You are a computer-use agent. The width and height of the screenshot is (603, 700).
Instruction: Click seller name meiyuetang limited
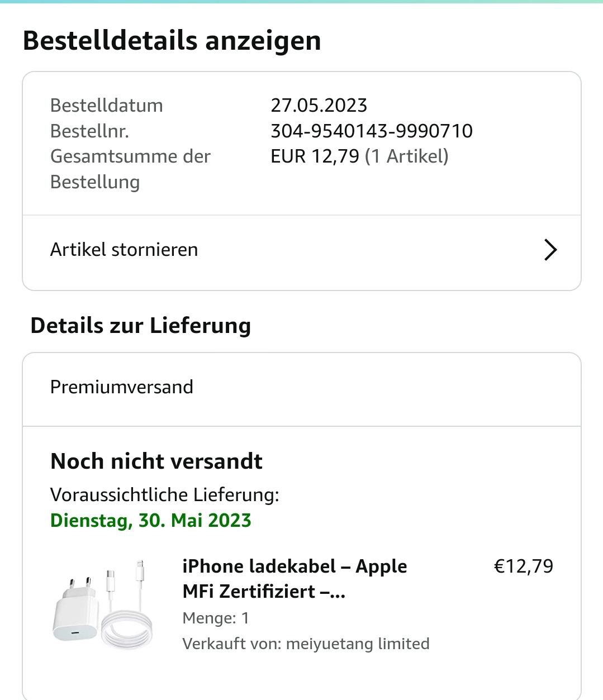tap(358, 644)
